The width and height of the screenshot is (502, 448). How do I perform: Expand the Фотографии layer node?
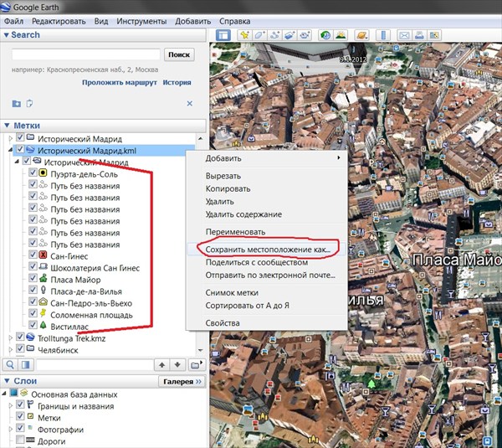click(11, 429)
